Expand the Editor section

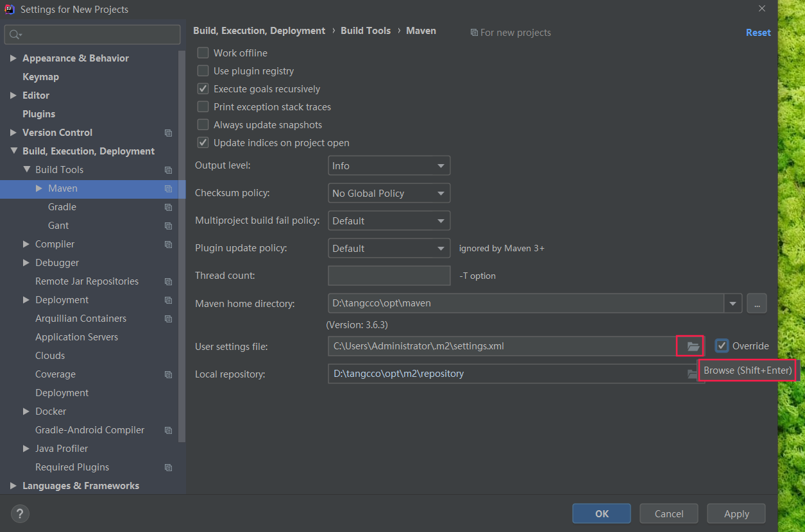coord(13,96)
